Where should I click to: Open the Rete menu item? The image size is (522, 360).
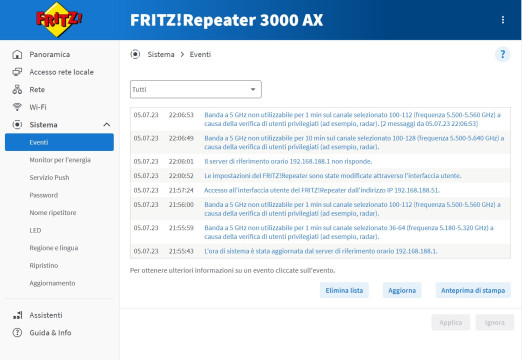coord(37,89)
